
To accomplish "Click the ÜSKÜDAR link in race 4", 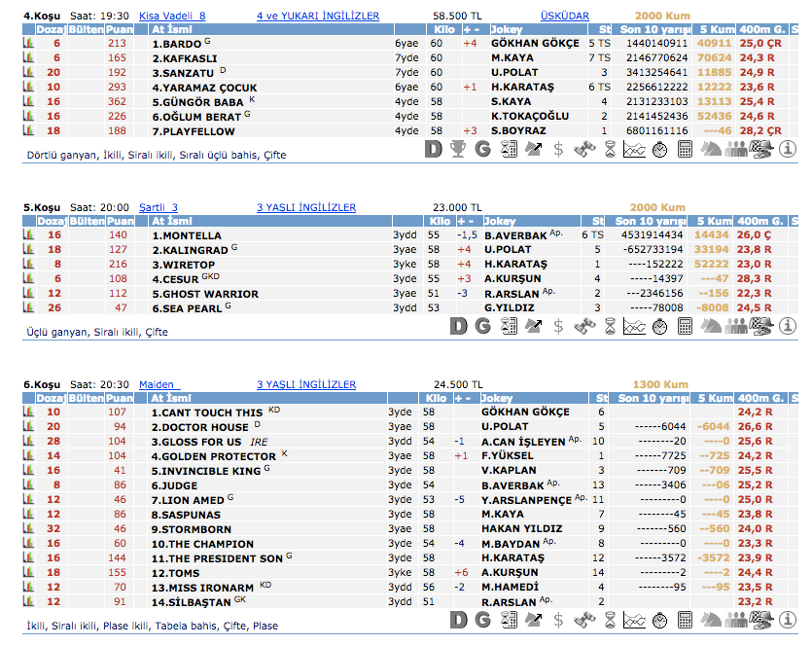I will click(566, 17).
